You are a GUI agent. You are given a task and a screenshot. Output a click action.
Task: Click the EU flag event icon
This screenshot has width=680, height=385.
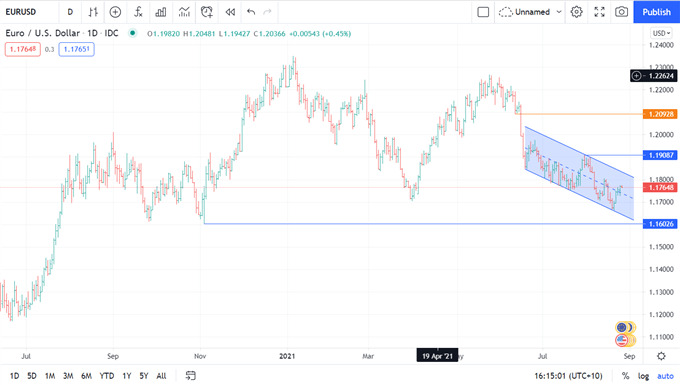coord(622,327)
